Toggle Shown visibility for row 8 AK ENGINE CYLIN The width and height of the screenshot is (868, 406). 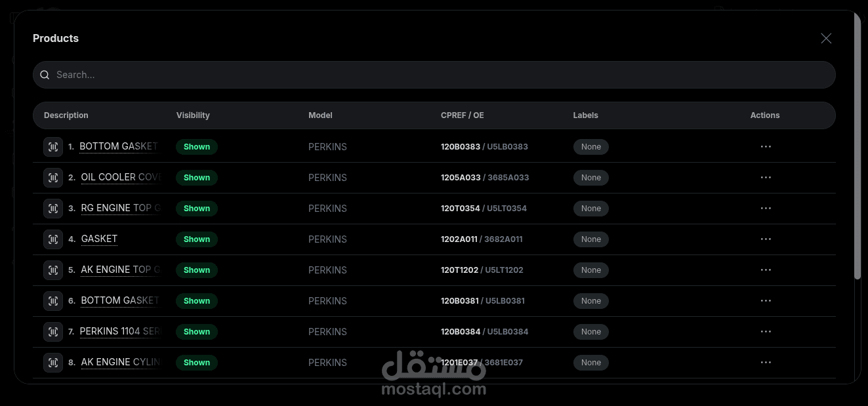coord(197,363)
